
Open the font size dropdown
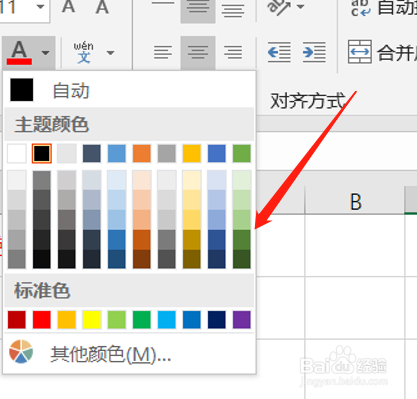point(41,7)
